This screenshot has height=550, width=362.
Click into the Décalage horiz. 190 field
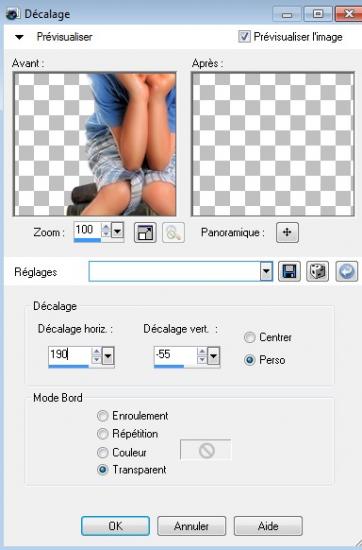pyautogui.click(x=69, y=355)
